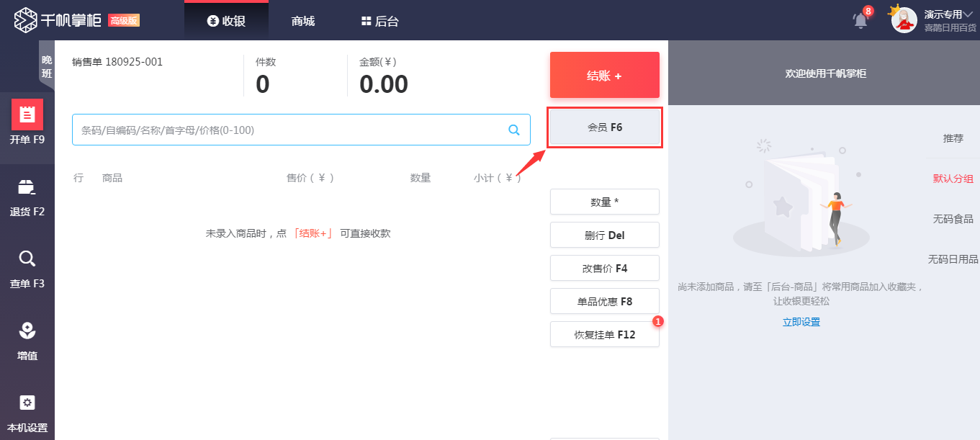The image size is (980, 440).
Task: Click the barcode search input field
Action: click(288, 130)
